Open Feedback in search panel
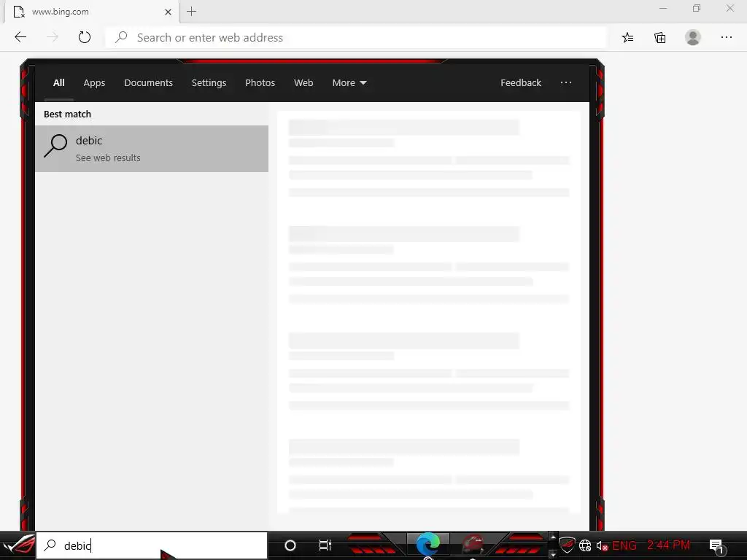Viewport: 747px width, 560px height. click(521, 83)
